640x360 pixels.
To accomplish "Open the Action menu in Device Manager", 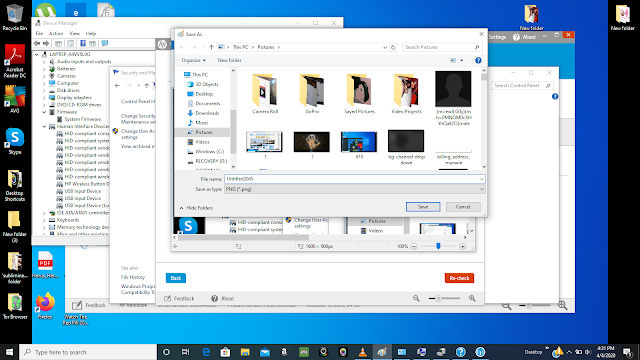I will 56,33.
